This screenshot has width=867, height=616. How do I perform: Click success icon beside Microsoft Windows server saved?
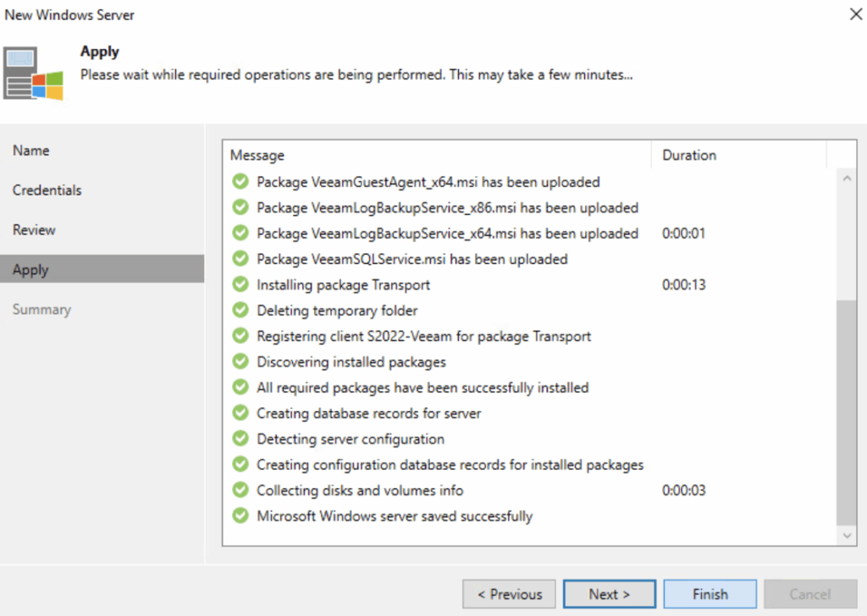pyautogui.click(x=240, y=515)
